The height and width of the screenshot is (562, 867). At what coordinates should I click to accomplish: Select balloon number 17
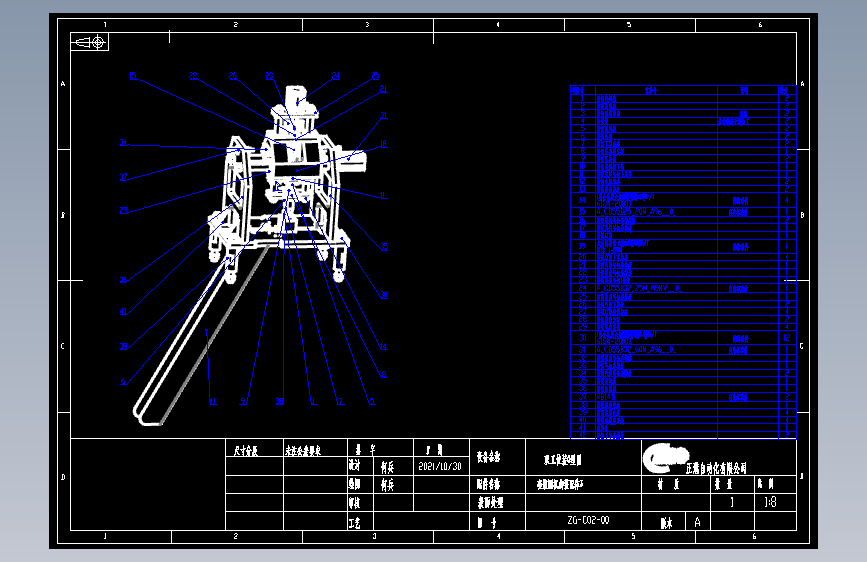[123, 177]
